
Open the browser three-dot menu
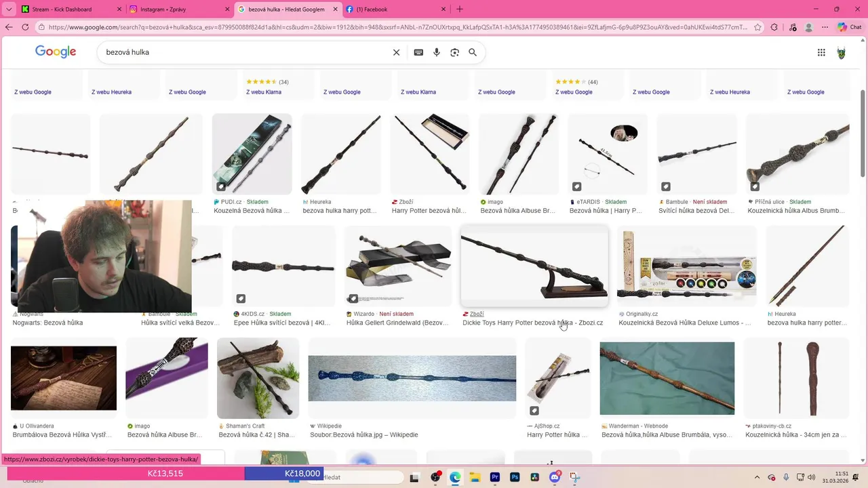pos(825,27)
